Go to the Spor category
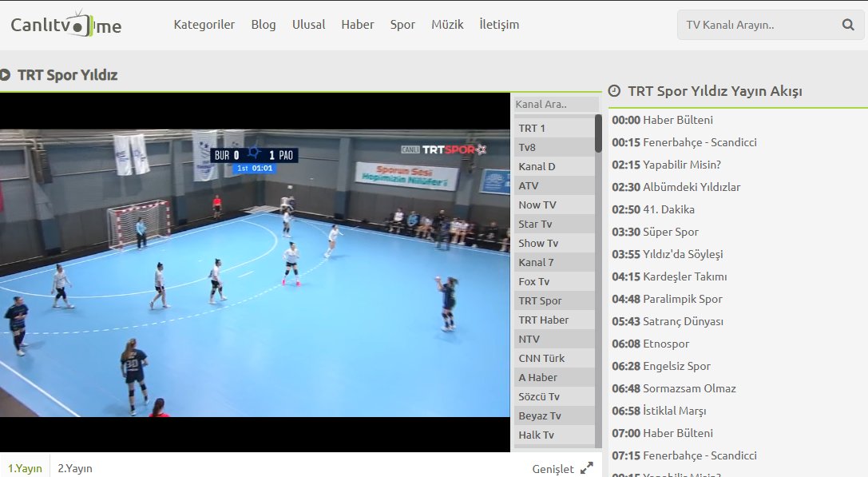Image resolution: width=868 pixels, height=477 pixels. point(402,25)
